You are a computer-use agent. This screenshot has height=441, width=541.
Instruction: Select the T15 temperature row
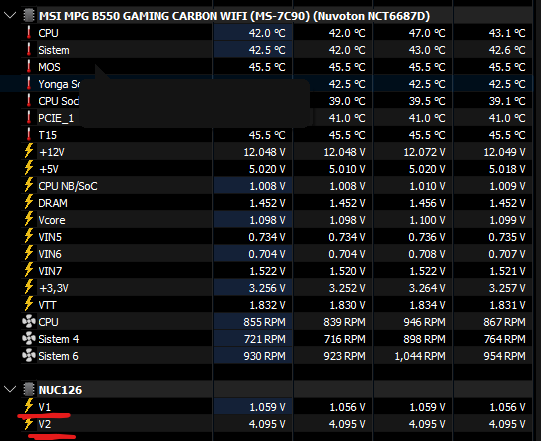pyautogui.click(x=276, y=135)
